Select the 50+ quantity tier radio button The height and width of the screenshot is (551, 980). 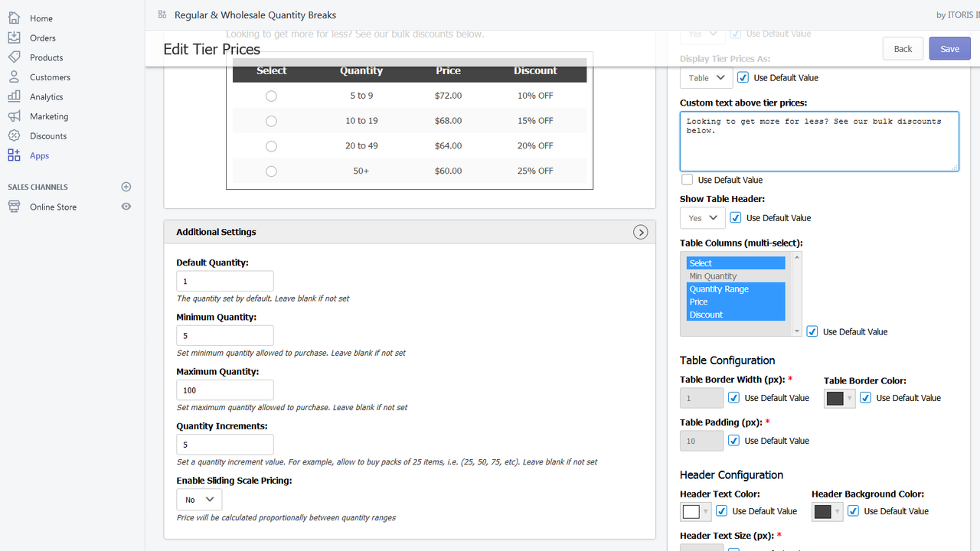pyautogui.click(x=271, y=171)
